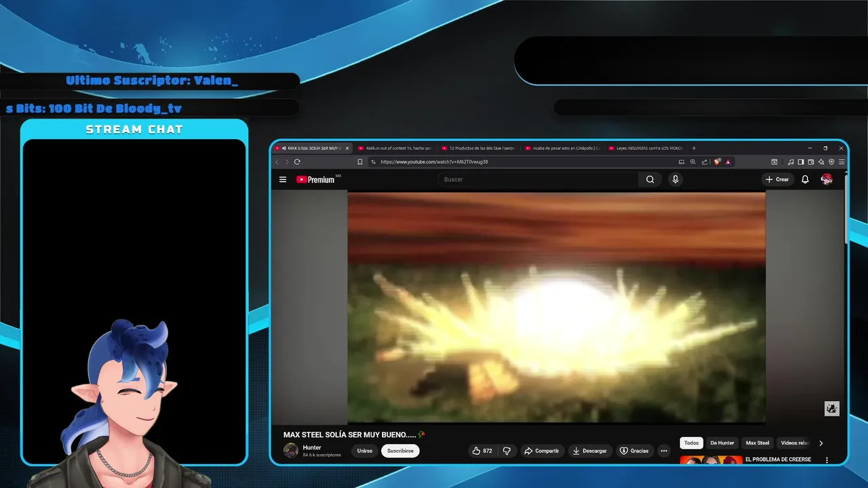868x488 pixels.
Task: Open YouTube notifications bell
Action: 805,180
